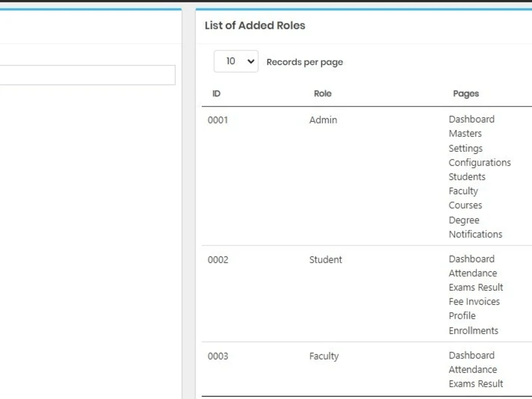The height and width of the screenshot is (399, 532).
Task: Click the Faculty role cell
Action: (x=324, y=356)
